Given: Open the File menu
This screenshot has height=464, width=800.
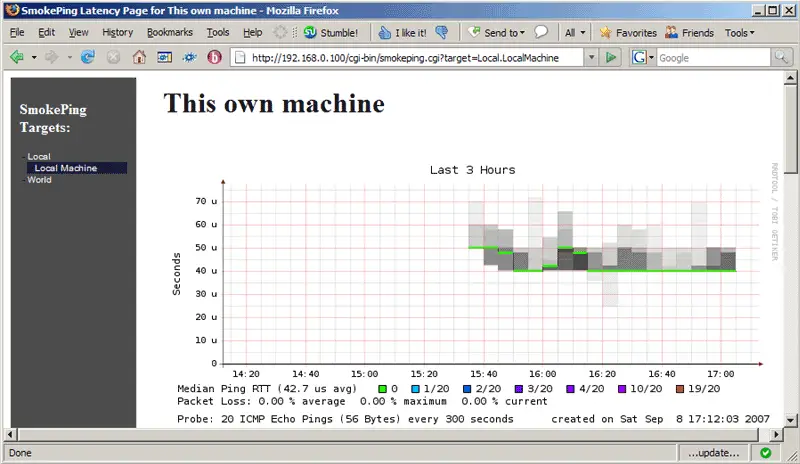Looking at the screenshot, I should pos(17,32).
